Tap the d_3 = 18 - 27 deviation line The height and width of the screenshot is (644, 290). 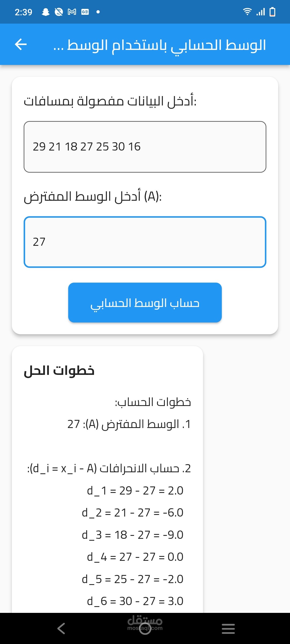[133, 535]
